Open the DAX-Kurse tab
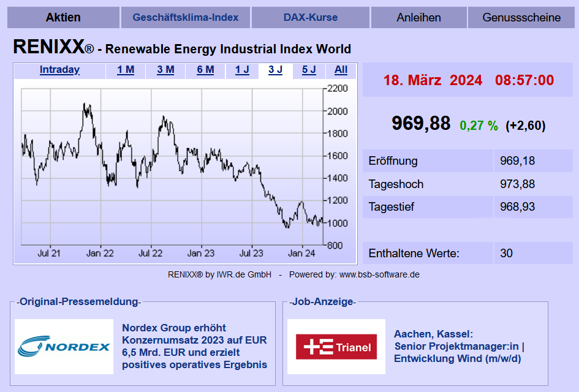Screen dimensions: 579x392 (x=310, y=17)
